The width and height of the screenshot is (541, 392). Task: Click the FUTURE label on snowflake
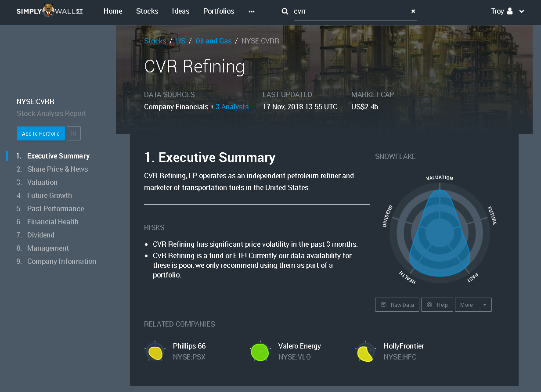click(x=492, y=215)
